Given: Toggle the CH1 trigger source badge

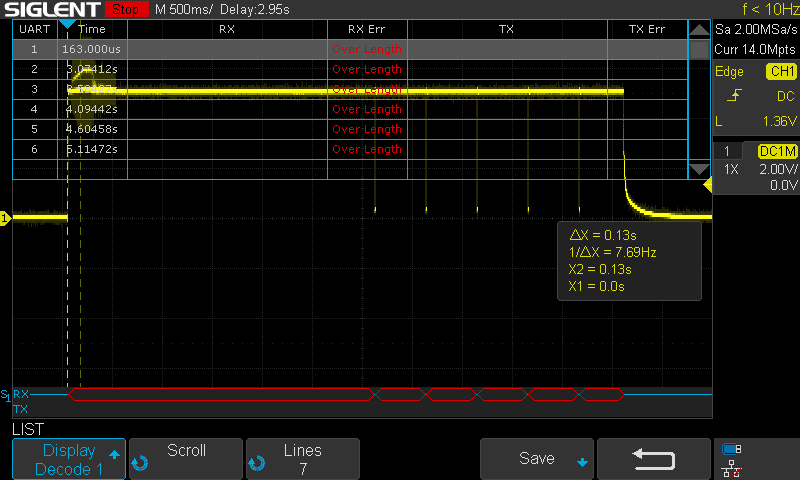Looking at the screenshot, I should (780, 72).
